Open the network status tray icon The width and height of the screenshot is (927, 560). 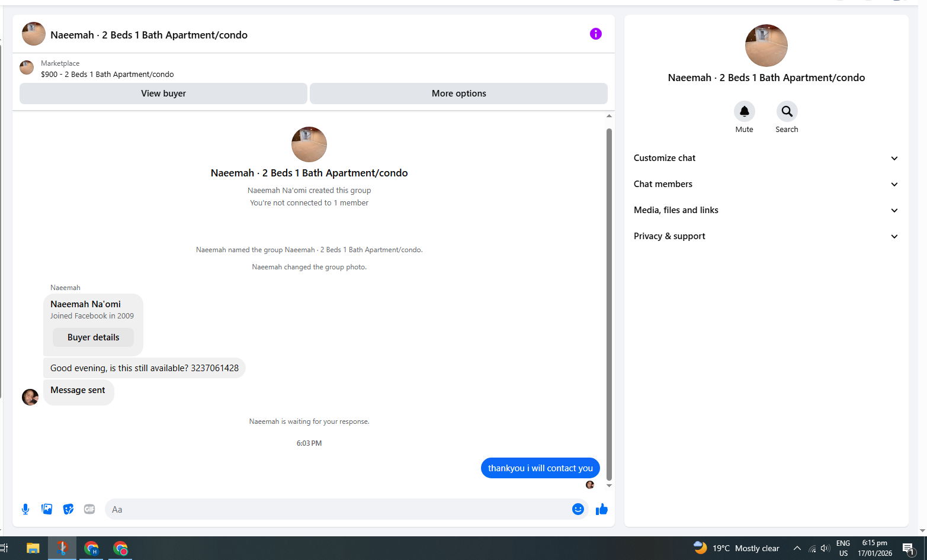coord(812,548)
